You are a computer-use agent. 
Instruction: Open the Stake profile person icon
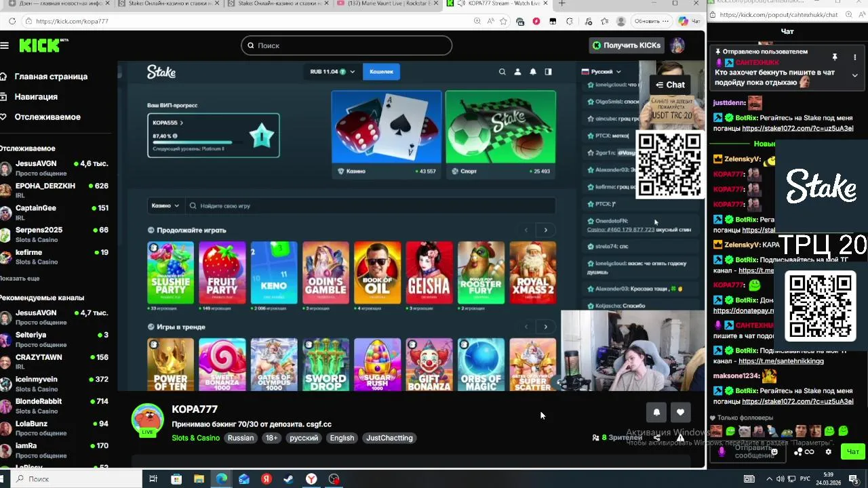[517, 72]
